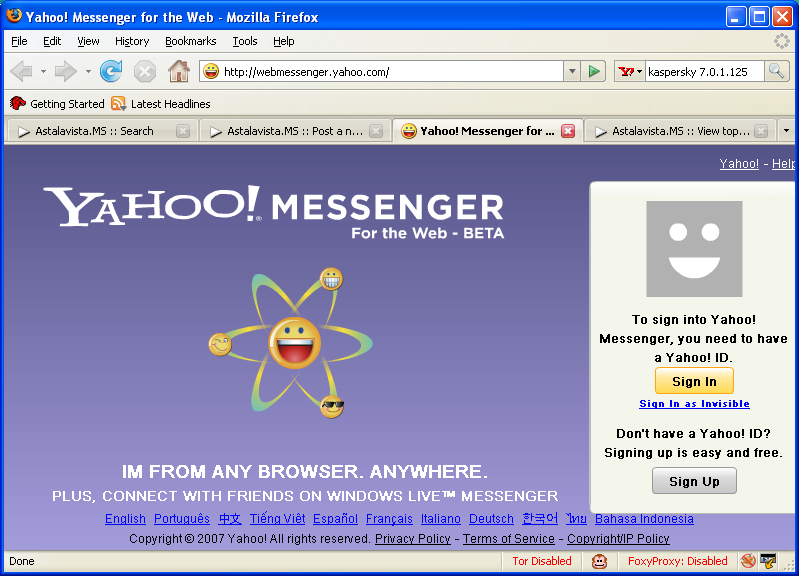Close the Astalavista.MS :: Search tab
The image size is (799, 576).
coord(183,132)
